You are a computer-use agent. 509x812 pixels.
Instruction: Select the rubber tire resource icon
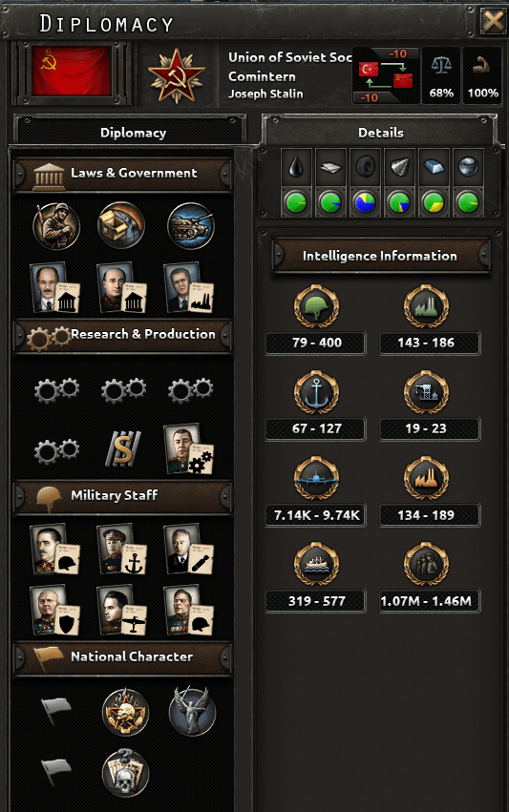coord(366,167)
